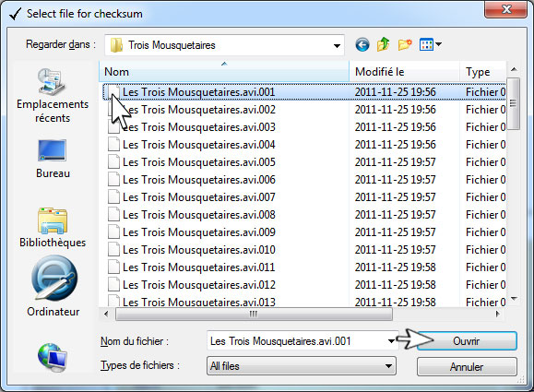The width and height of the screenshot is (534, 392).
Task: Click the Ouvrir button
Action: pyautogui.click(x=467, y=341)
